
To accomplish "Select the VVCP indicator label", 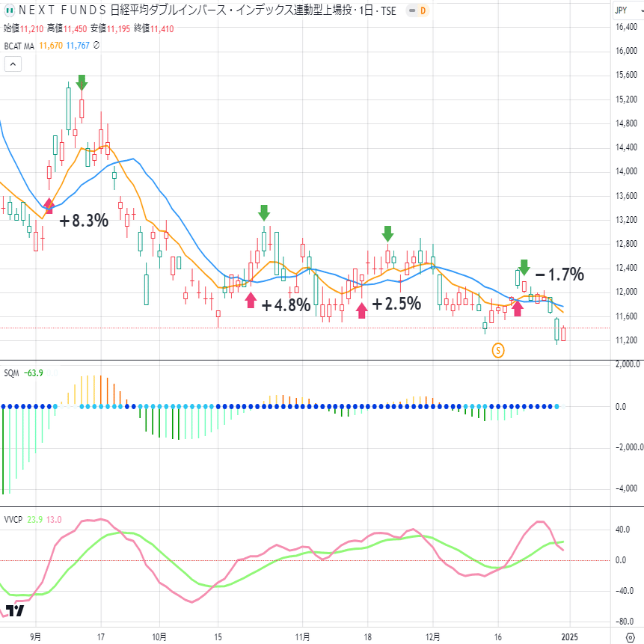I will pyautogui.click(x=13, y=520).
